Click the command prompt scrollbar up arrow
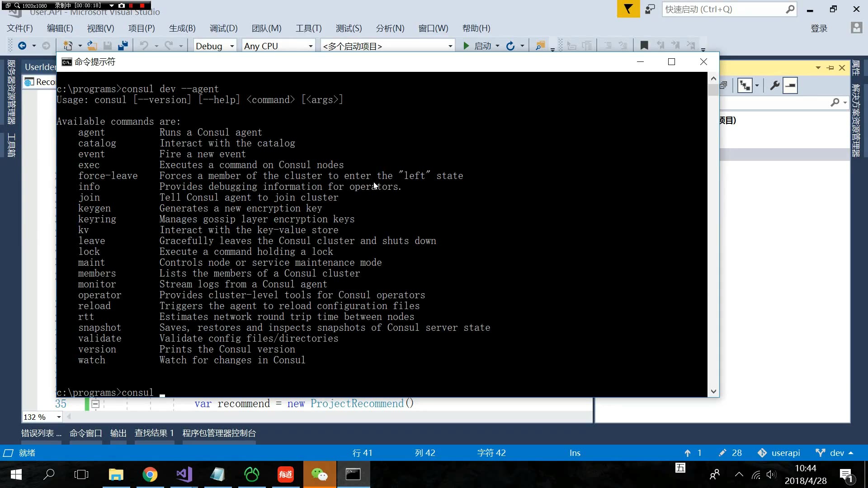The width and height of the screenshot is (868, 488). pos(713,78)
